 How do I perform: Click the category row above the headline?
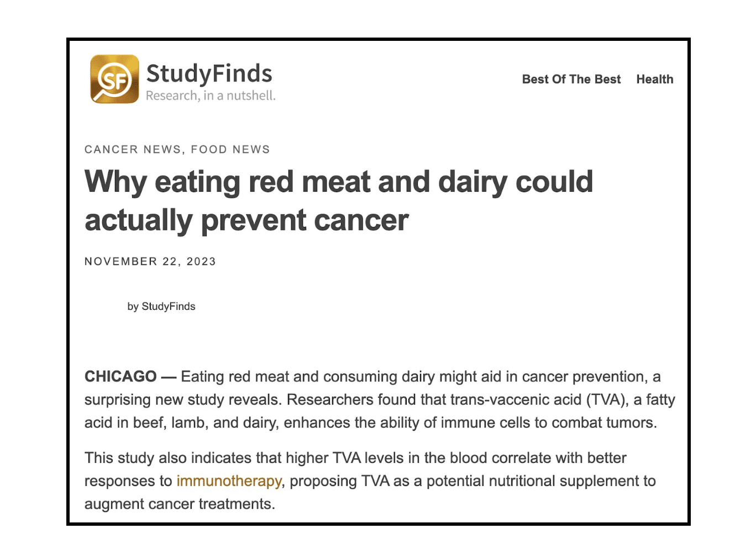[177, 149]
